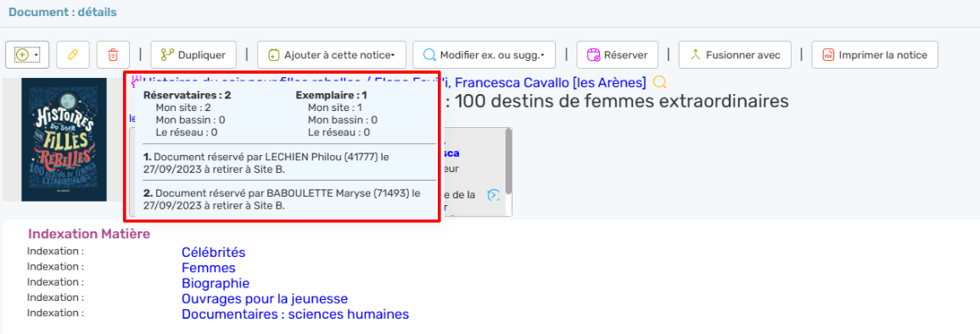Expand the Modifier ex. ou sugg. dropdown
The image size is (980, 334).
484,55
